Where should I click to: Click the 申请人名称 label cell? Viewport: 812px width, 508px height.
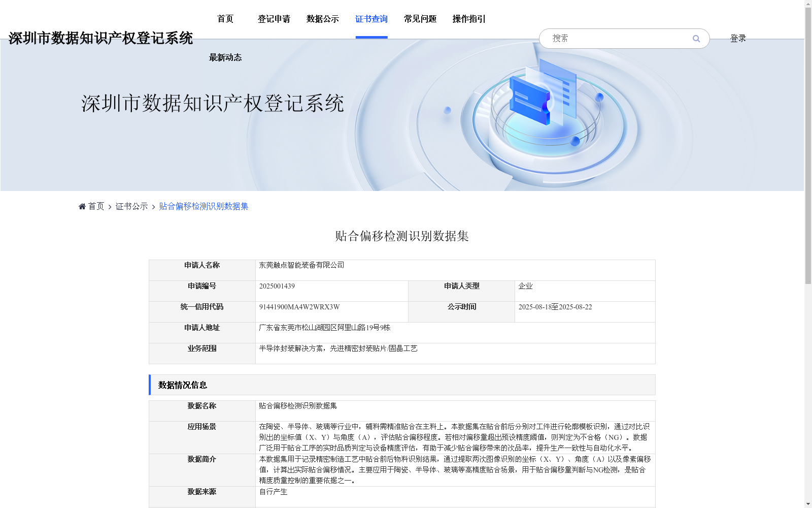(202, 270)
